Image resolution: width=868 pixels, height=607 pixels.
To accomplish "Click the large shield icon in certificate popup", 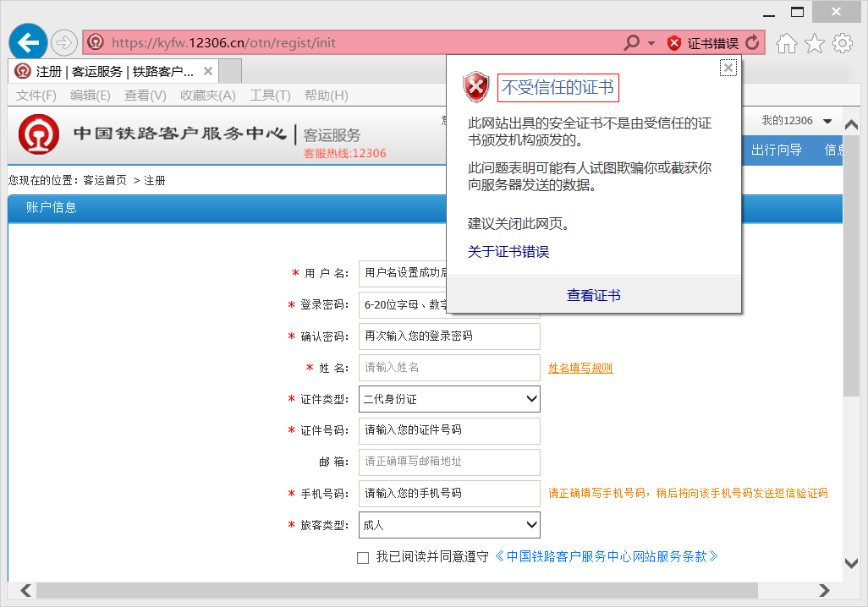I will 476,87.
